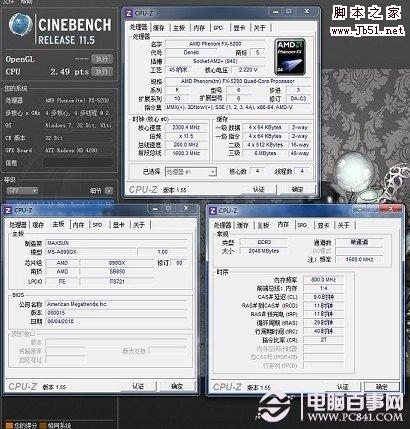Click the code name Deneb field
The width and height of the screenshot is (410, 429).
tap(191, 52)
